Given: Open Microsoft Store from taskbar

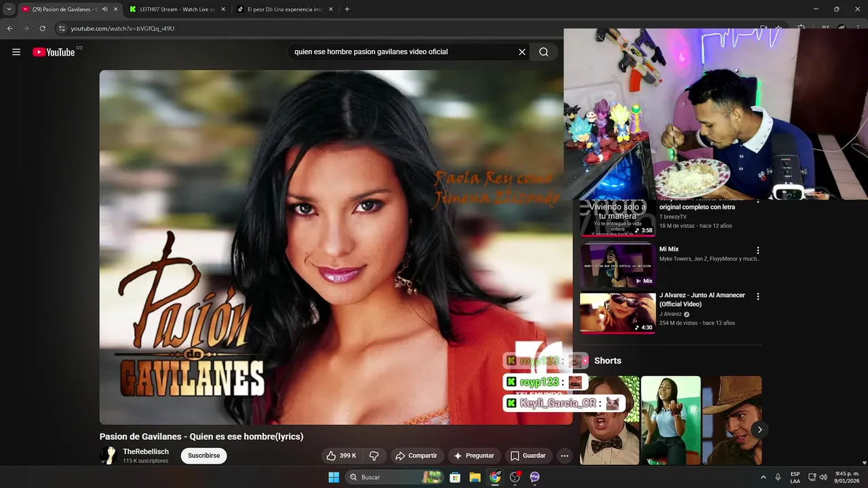Looking at the screenshot, I should (x=455, y=477).
